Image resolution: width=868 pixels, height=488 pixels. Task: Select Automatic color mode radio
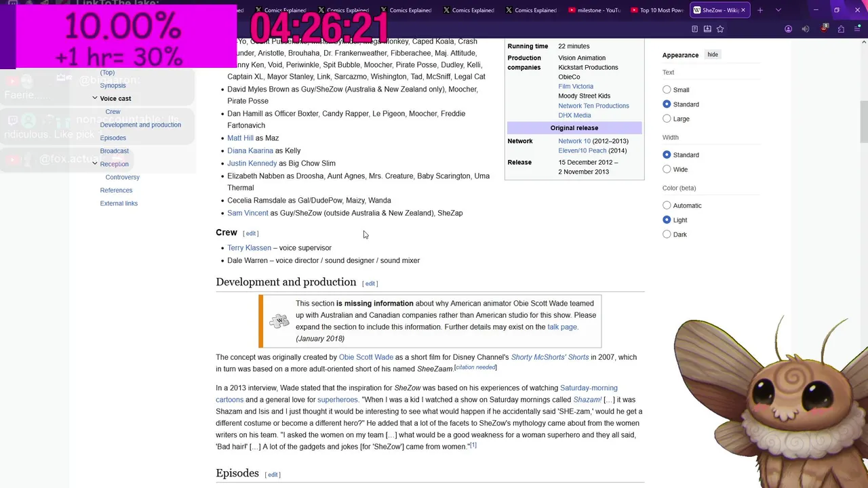pos(667,205)
